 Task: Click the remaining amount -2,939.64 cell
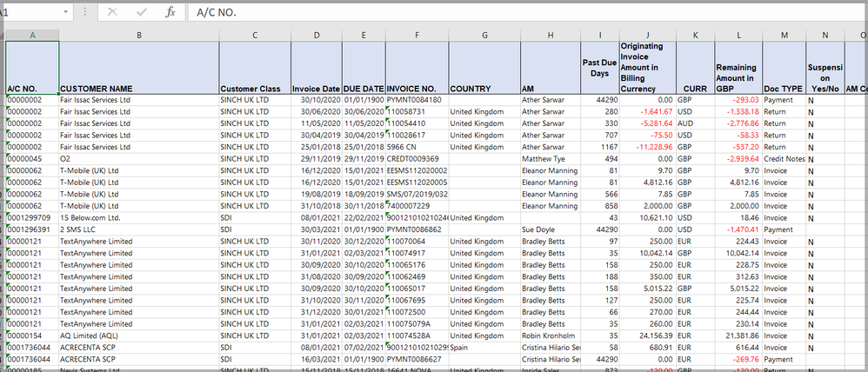[x=738, y=159]
